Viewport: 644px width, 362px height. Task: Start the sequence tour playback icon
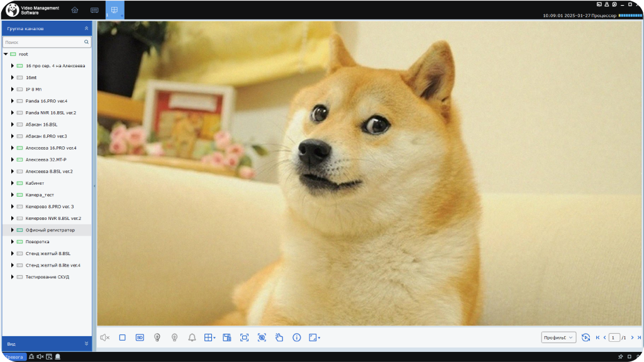pos(586,337)
